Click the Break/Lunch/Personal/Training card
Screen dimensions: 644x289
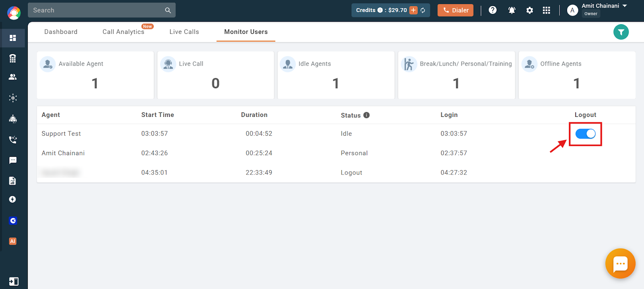(456, 75)
